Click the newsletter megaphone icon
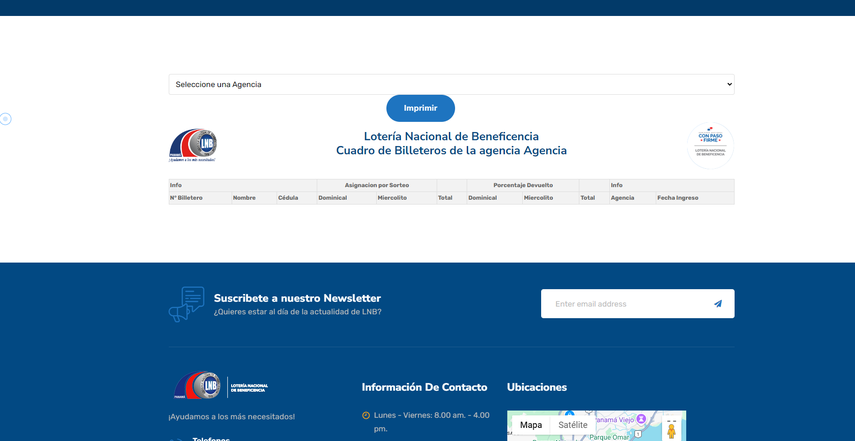The image size is (855, 441). point(186,304)
